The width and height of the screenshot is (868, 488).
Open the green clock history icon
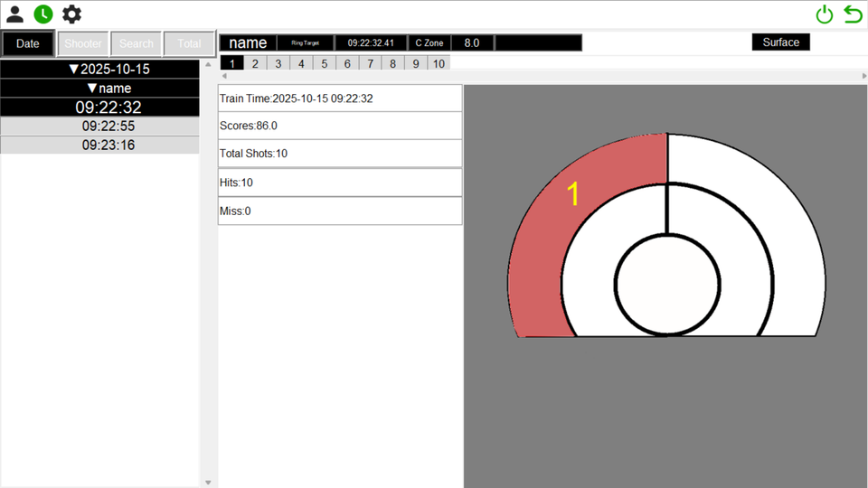(x=43, y=14)
